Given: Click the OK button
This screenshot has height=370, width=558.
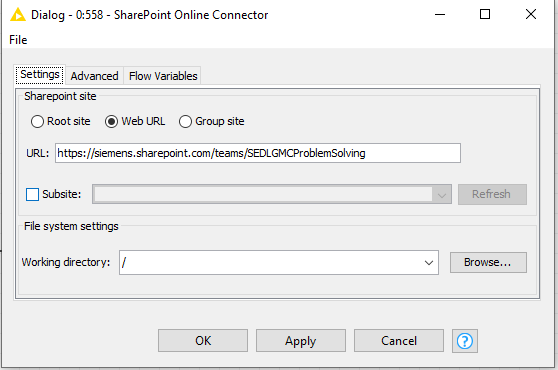Looking at the screenshot, I should click(x=203, y=341).
